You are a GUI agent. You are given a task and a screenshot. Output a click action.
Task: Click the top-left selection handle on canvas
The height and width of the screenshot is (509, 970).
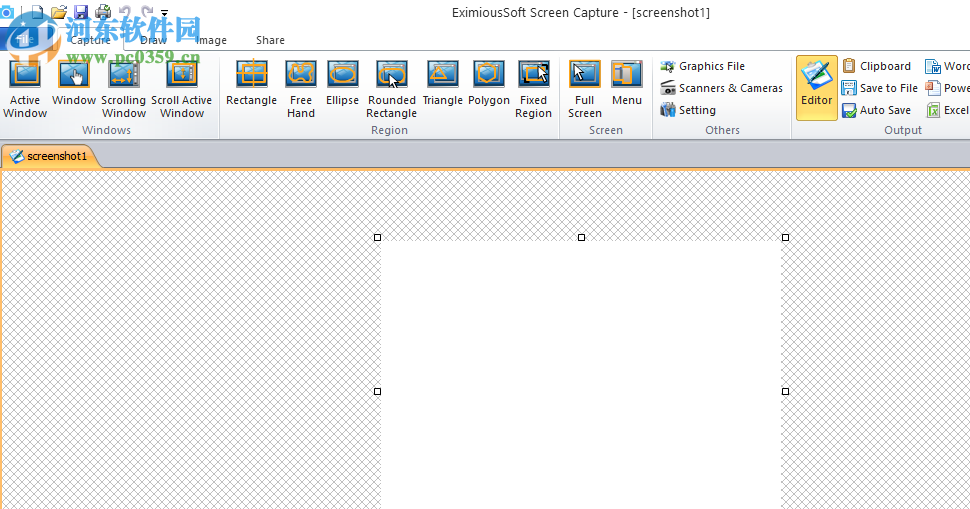tap(377, 237)
